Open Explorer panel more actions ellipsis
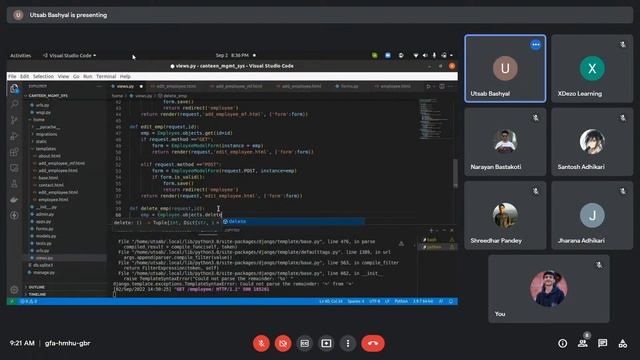The height and width of the screenshot is (360, 640). [x=99, y=86]
